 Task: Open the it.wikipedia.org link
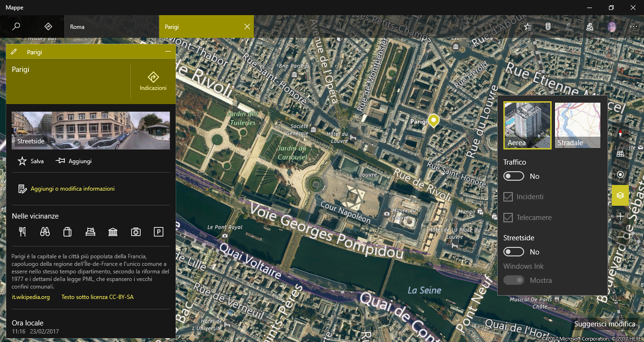pos(31,297)
